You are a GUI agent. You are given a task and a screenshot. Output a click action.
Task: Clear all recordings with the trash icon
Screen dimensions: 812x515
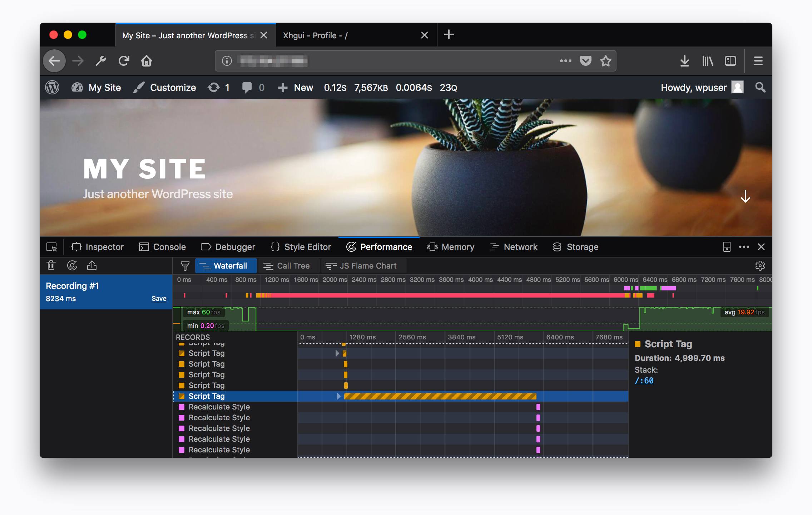point(51,265)
